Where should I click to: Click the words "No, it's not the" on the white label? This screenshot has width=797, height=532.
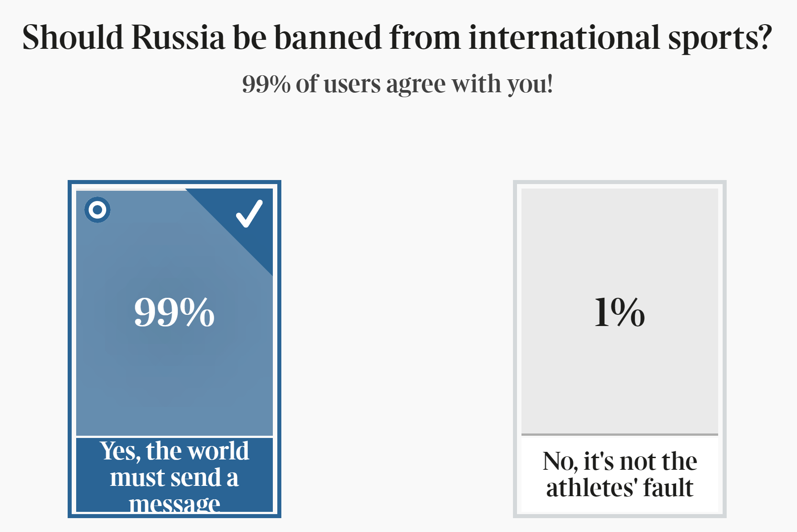point(620,461)
